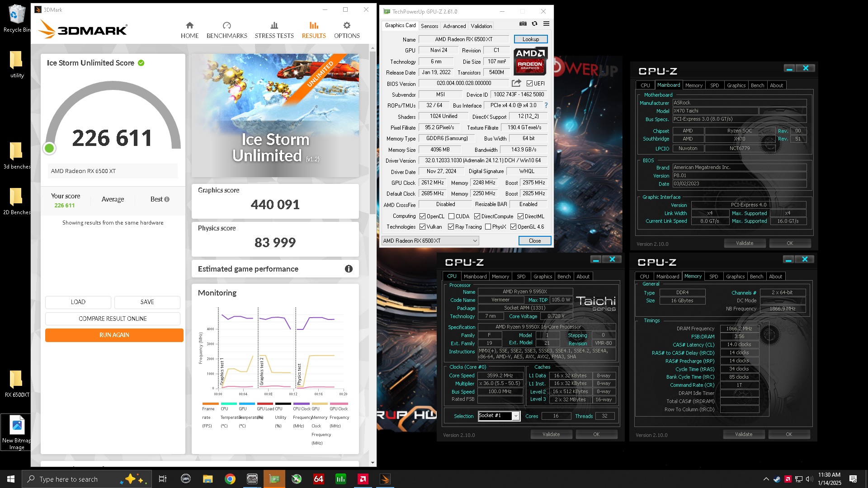This screenshot has height=488, width=868.
Task: Click Validate in CPU-Z Mainboard window
Action: 745,244
